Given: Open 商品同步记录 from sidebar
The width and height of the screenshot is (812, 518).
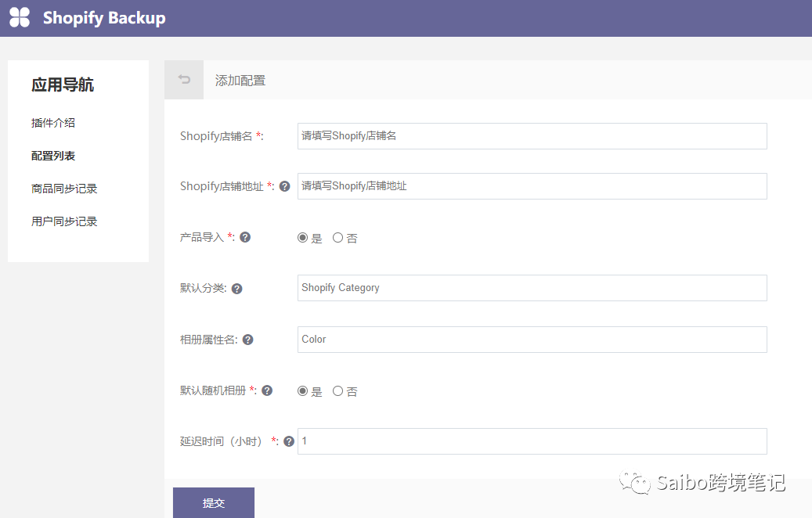Looking at the screenshot, I should [63, 188].
